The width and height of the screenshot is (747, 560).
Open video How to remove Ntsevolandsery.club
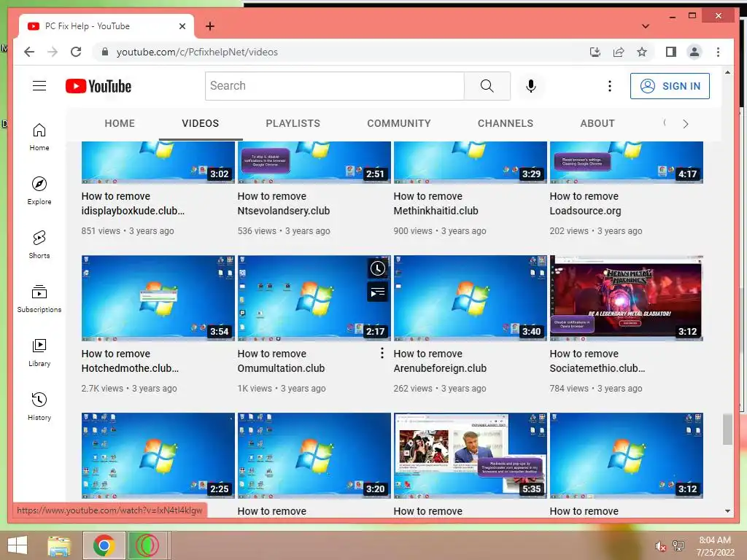[284, 203]
